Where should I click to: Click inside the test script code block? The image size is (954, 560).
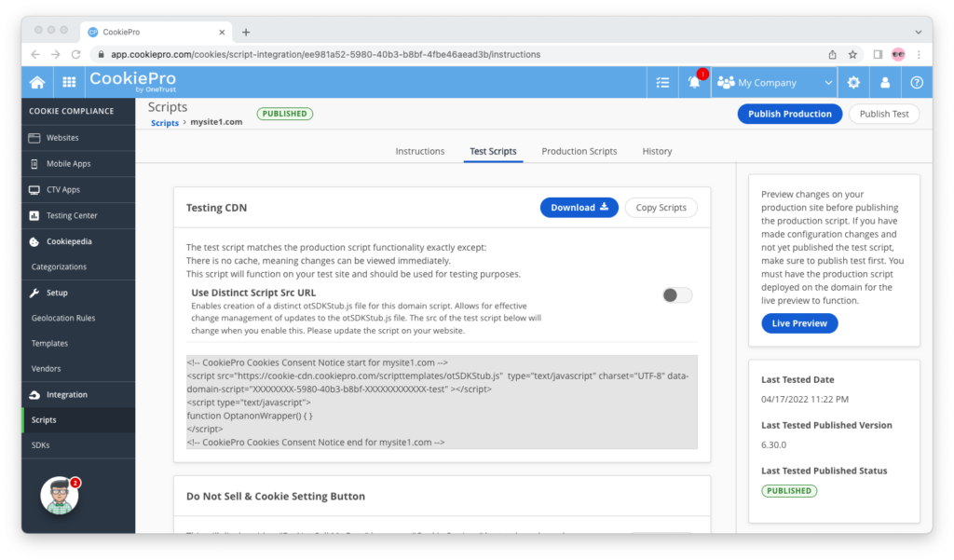[x=442, y=403]
